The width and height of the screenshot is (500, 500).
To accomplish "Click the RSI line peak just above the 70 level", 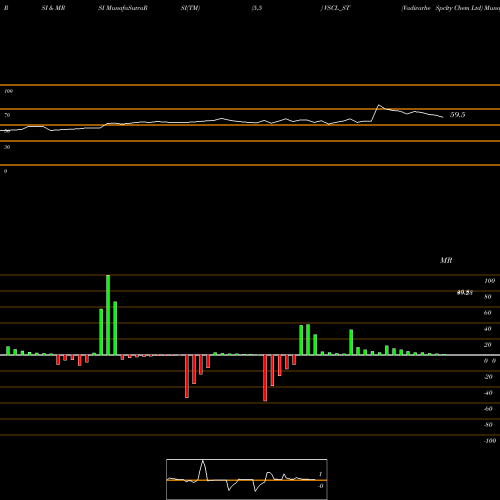I will [x=379, y=105].
